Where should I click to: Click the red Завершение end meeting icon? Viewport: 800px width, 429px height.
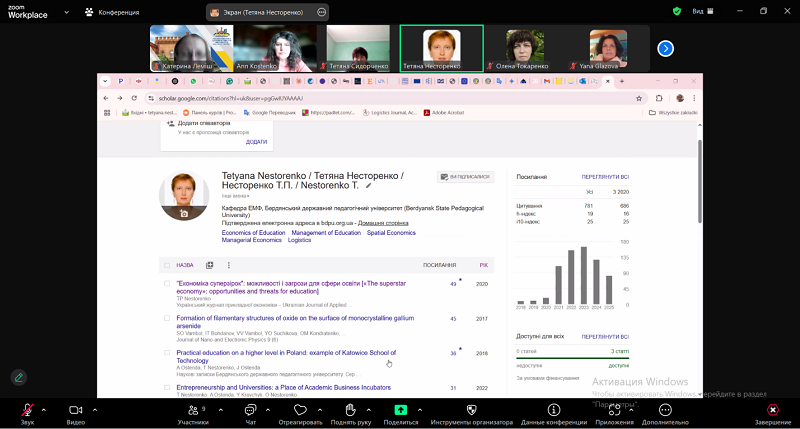[773, 410]
